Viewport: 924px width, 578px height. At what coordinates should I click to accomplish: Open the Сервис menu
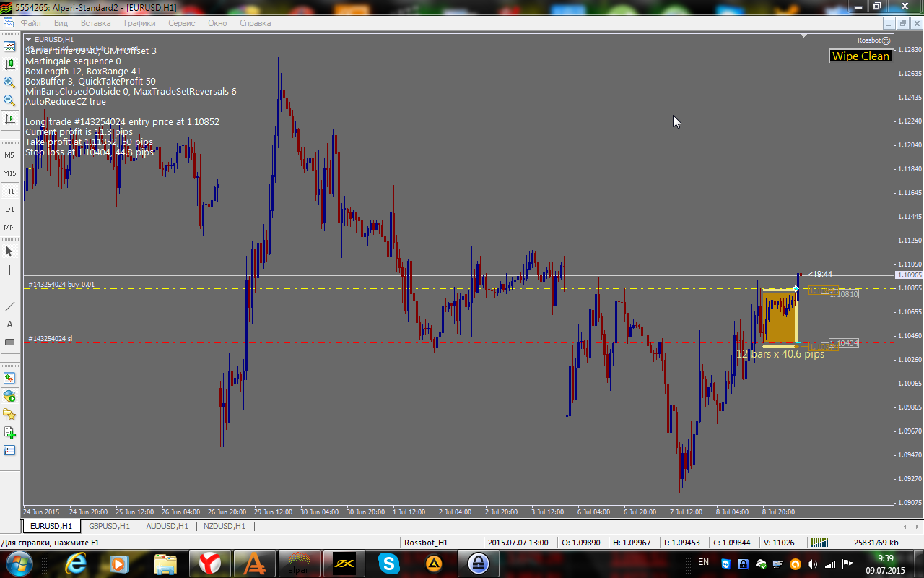[181, 23]
